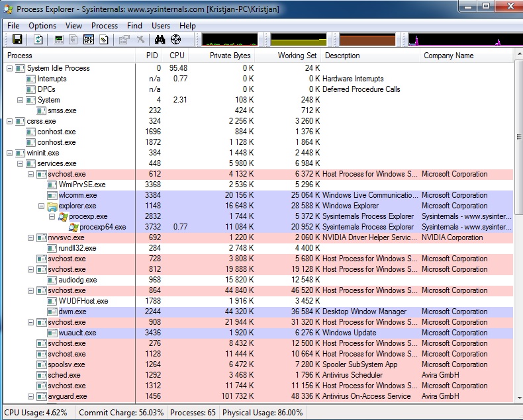The height and width of the screenshot is (420, 523).
Task: Click the icon next to DPCs
Action: tap(30, 89)
